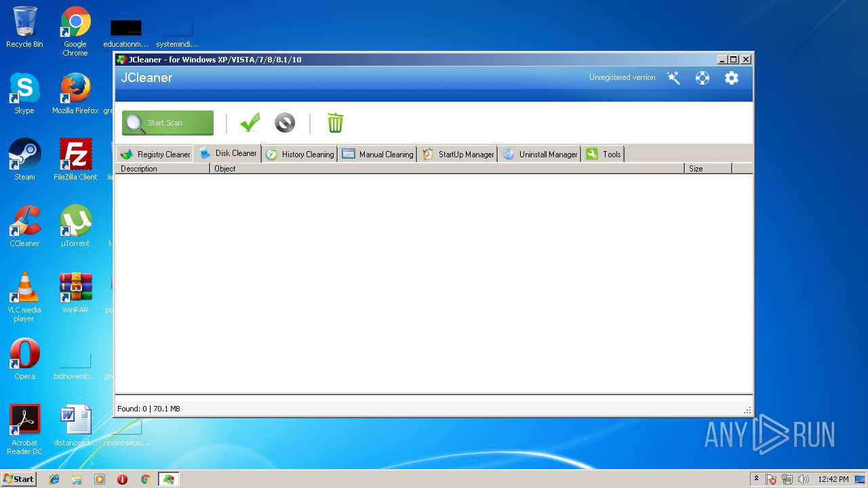Click the green trash delete icon
This screenshot has width=868, height=488.
336,123
